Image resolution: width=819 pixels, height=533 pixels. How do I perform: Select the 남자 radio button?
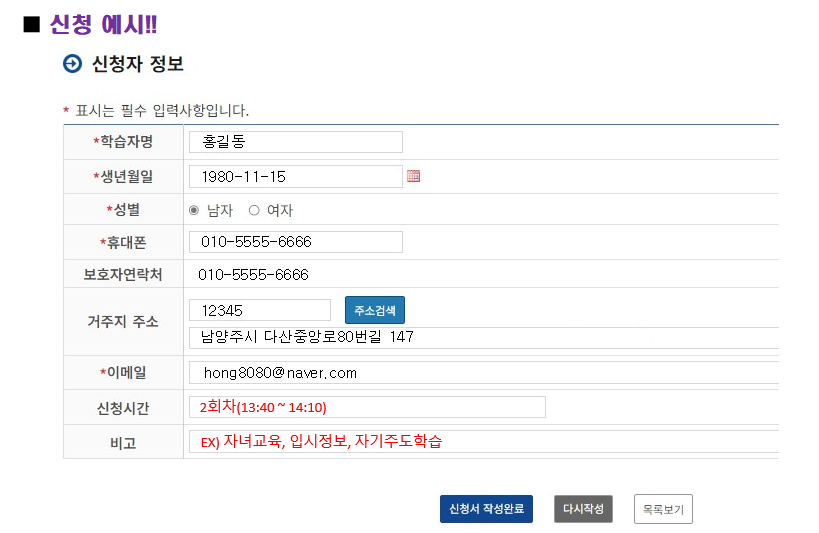194,210
